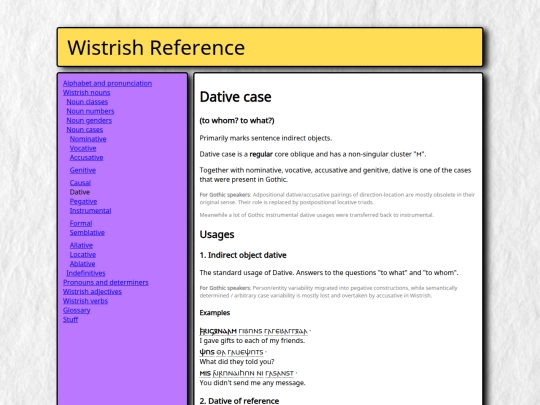Open the Allative case link

(x=81, y=246)
